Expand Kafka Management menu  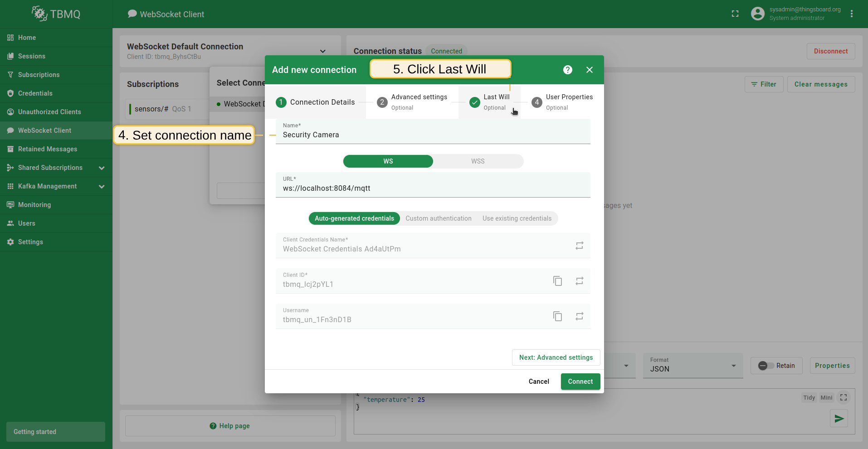(x=102, y=186)
